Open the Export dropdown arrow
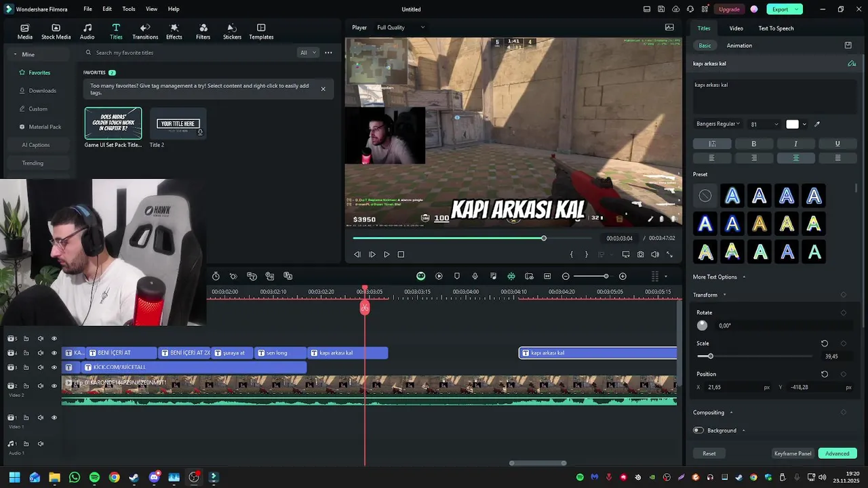This screenshot has width=868, height=488. pos(797,9)
